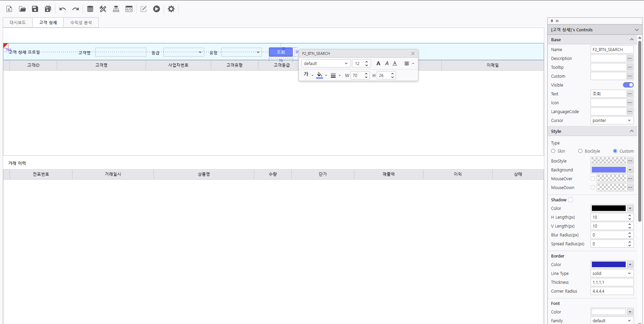Viewport: 644px width, 324px height.
Task: Switch to the 대시보드 tab
Action: pyautogui.click(x=18, y=22)
